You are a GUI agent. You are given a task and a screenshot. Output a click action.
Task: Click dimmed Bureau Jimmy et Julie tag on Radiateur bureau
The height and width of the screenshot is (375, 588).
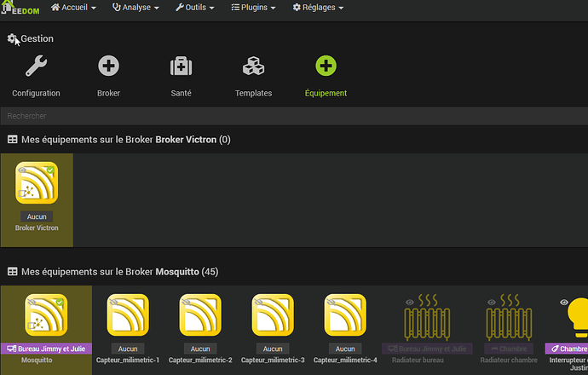tap(427, 349)
